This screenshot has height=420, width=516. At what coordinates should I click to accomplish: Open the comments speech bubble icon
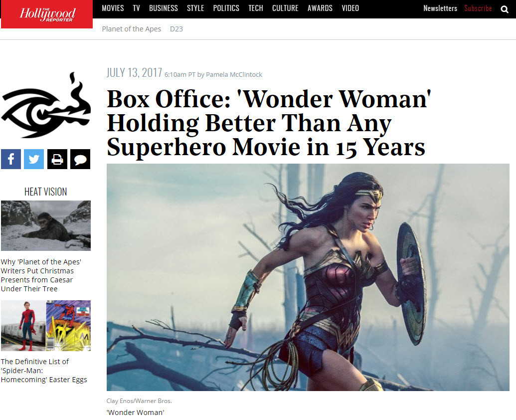80,159
